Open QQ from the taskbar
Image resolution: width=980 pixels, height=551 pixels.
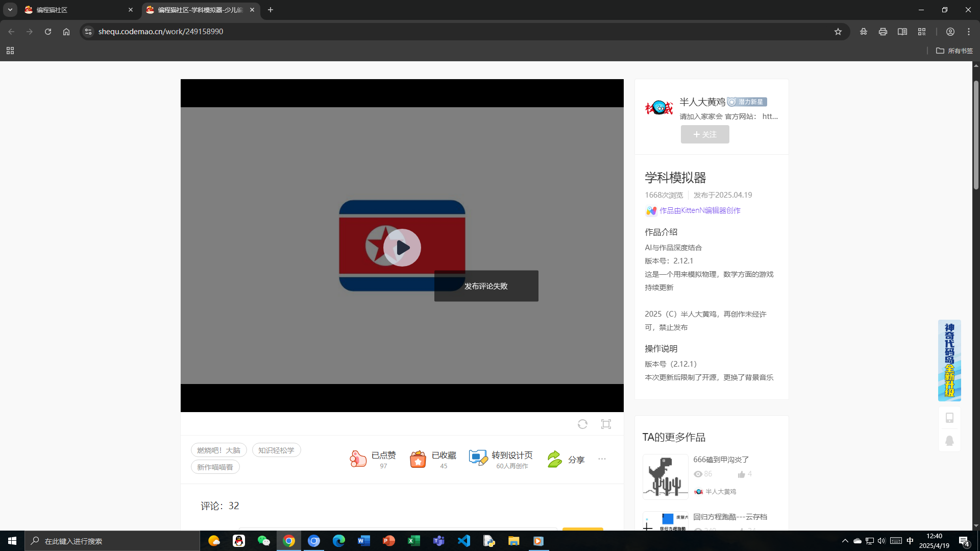pyautogui.click(x=239, y=541)
